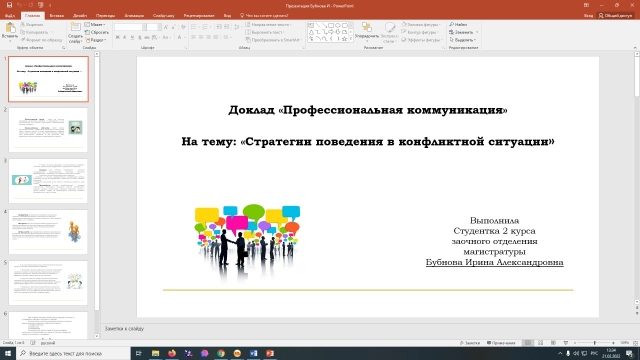640x360 pixels.
Task: Open the Макет (Layout) dropdown
Action: (95, 24)
